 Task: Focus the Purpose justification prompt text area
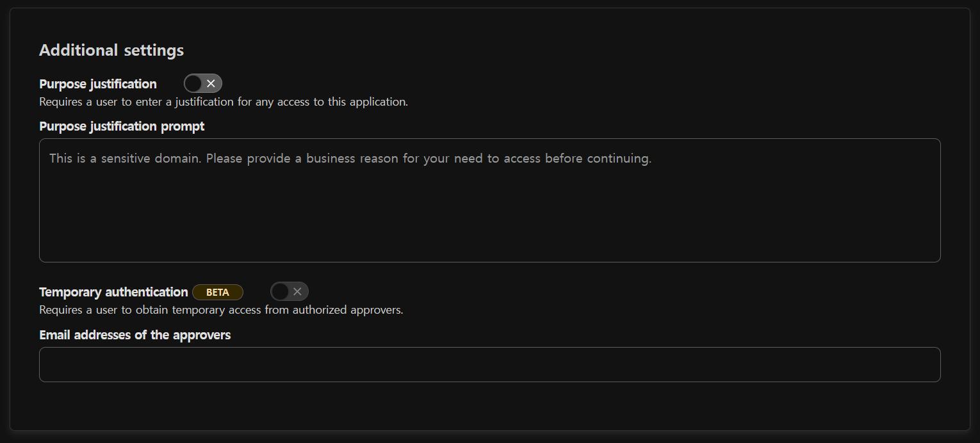click(x=489, y=200)
